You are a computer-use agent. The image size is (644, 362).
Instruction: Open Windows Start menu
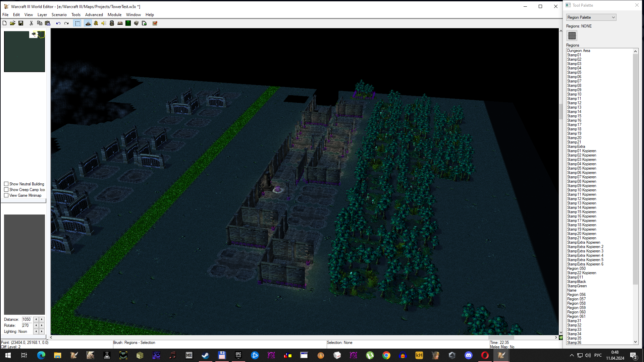click(x=8, y=355)
